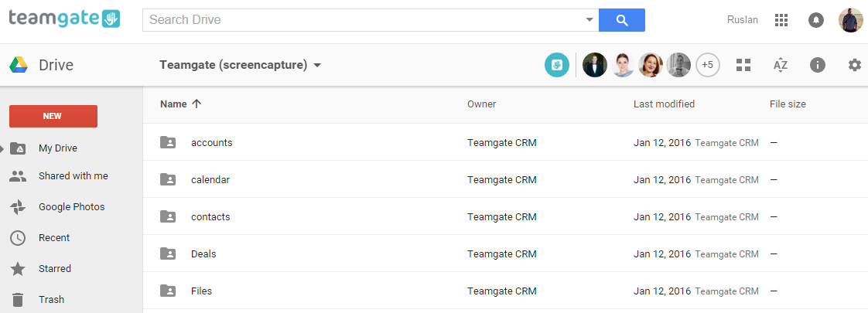Click Teamgate CRM owner in Files row
This screenshot has width=868, height=313.
click(x=502, y=291)
